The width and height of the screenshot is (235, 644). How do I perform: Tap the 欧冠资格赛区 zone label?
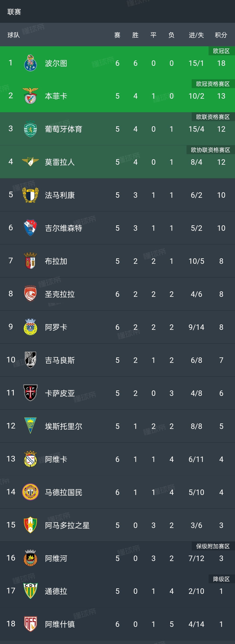213,84
